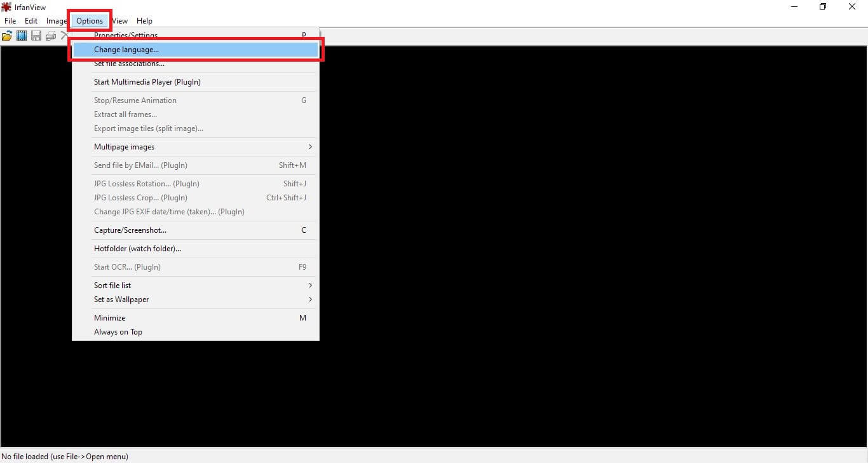Screen dimensions: 868x463
Task: Click the Save floppy disk toolbar icon
Action: [x=36, y=36]
